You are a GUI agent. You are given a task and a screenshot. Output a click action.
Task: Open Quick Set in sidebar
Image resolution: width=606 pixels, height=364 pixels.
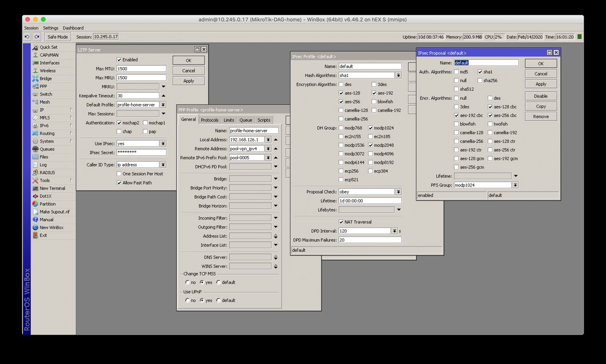click(x=49, y=47)
